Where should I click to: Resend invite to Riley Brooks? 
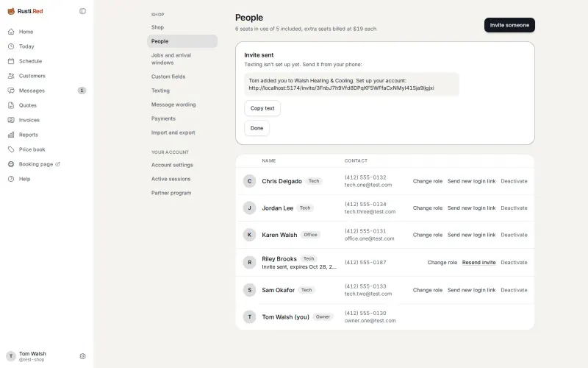click(479, 263)
